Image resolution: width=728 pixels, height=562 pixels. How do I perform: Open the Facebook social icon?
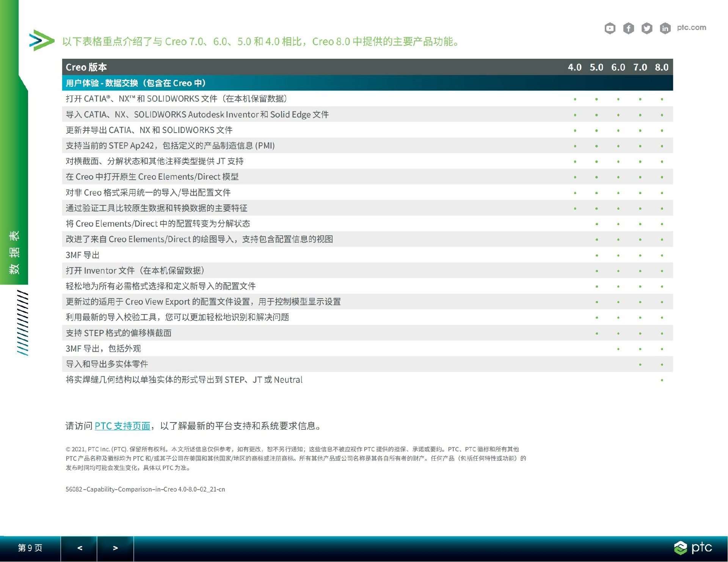(628, 28)
